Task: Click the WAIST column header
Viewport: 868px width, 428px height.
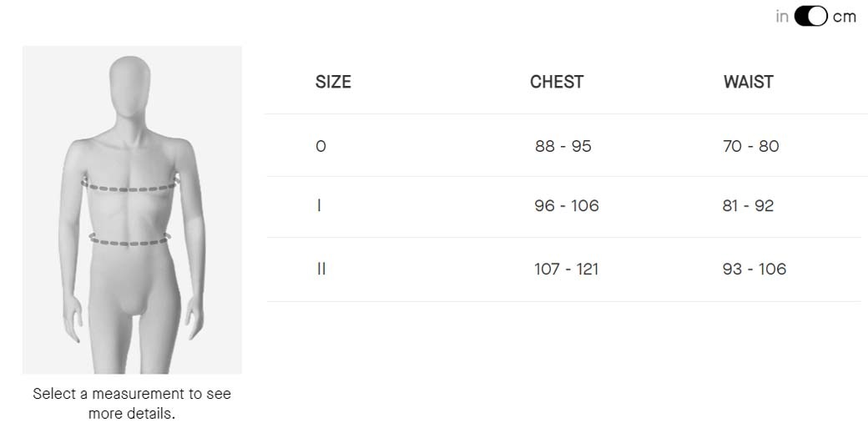Action: (x=749, y=82)
